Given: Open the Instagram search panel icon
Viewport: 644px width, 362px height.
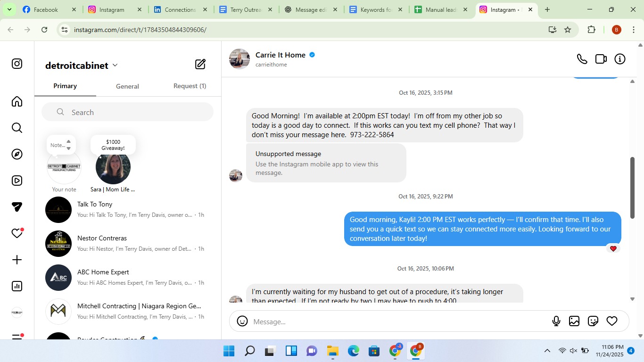Looking at the screenshot, I should click(17, 128).
